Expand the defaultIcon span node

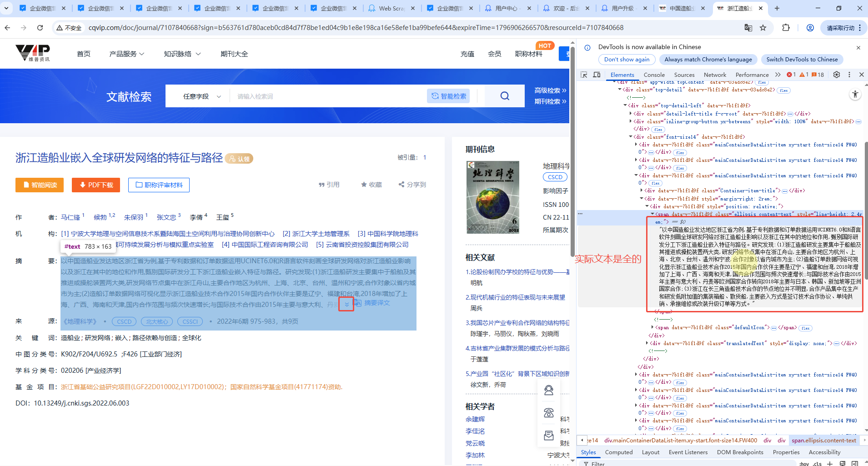(x=652, y=327)
